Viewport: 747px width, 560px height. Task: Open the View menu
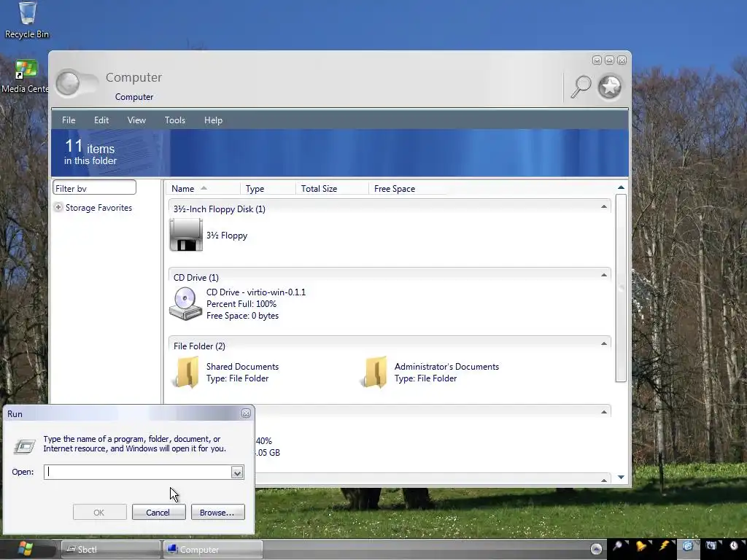pyautogui.click(x=136, y=120)
